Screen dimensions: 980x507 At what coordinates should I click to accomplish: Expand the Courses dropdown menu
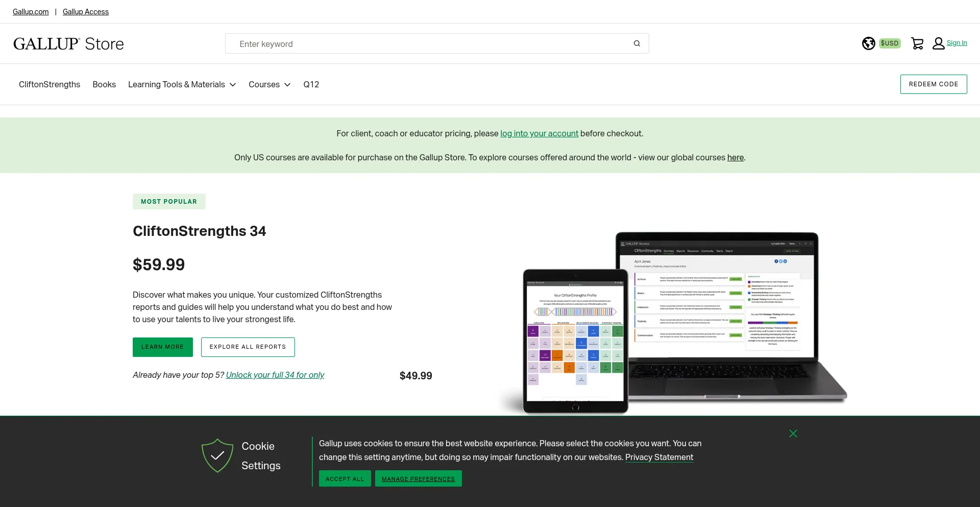(269, 85)
